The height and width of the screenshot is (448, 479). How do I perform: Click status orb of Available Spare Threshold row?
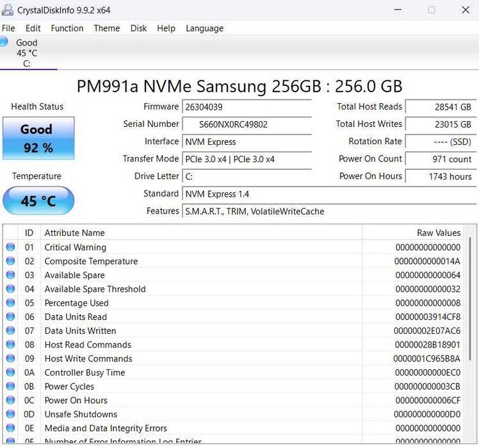[x=10, y=288]
